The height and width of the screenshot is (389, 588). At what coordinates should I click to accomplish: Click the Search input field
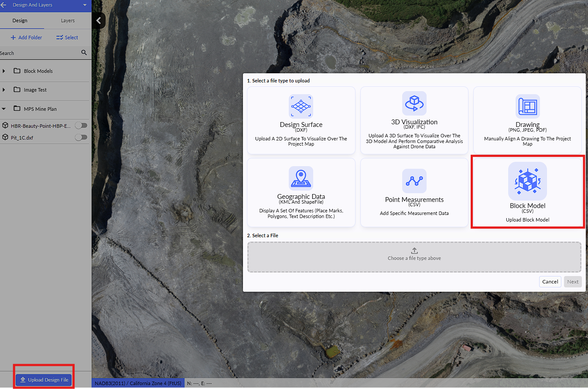[x=39, y=53]
